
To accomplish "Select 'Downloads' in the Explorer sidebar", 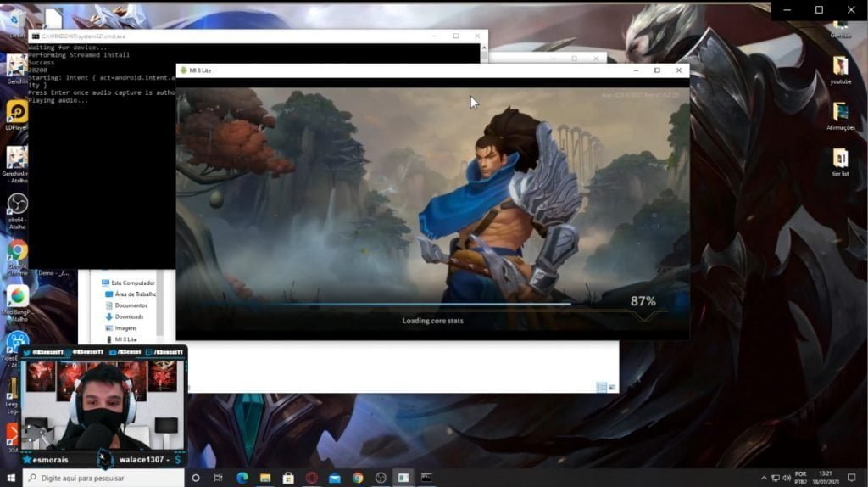I will click(x=129, y=316).
